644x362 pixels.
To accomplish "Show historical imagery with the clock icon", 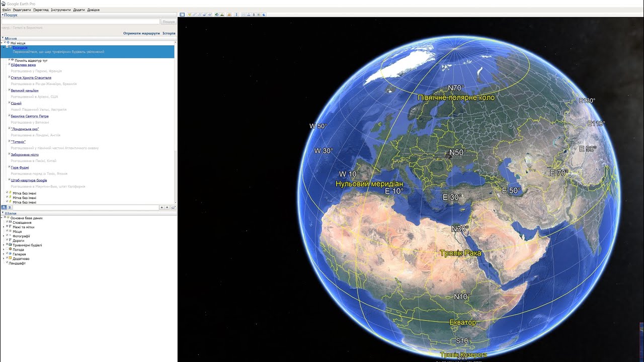I will pyautogui.click(x=217, y=15).
